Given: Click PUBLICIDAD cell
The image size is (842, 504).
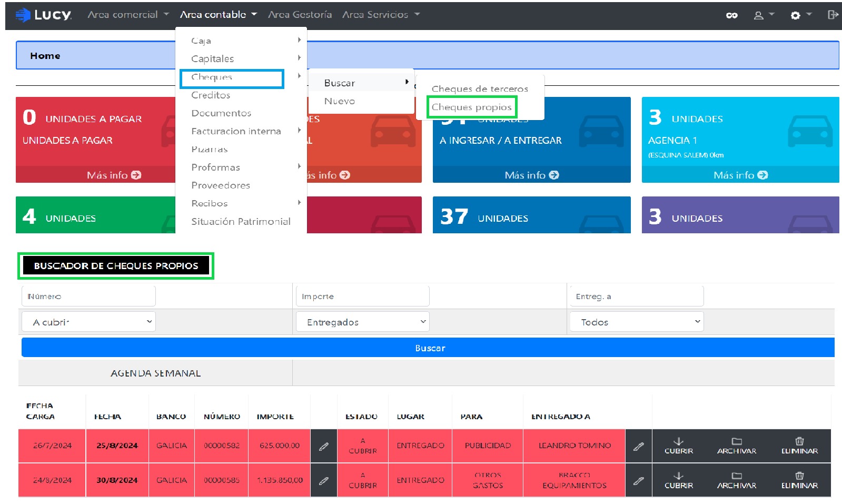Looking at the screenshot, I should point(488,446).
